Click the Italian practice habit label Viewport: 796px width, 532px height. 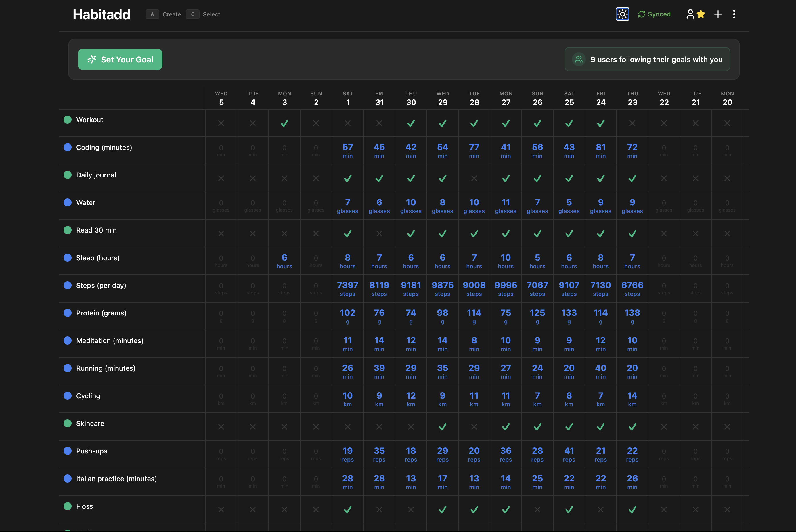pyautogui.click(x=116, y=479)
